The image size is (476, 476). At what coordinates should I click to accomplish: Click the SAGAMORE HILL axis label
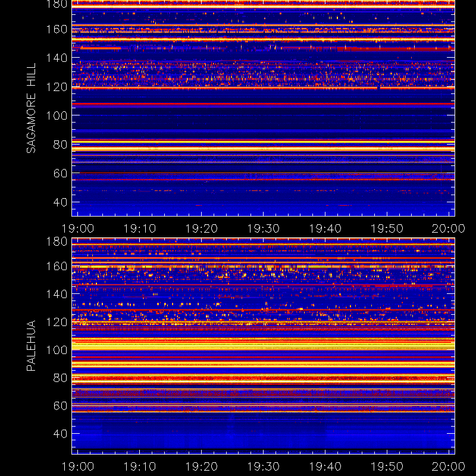point(32,108)
